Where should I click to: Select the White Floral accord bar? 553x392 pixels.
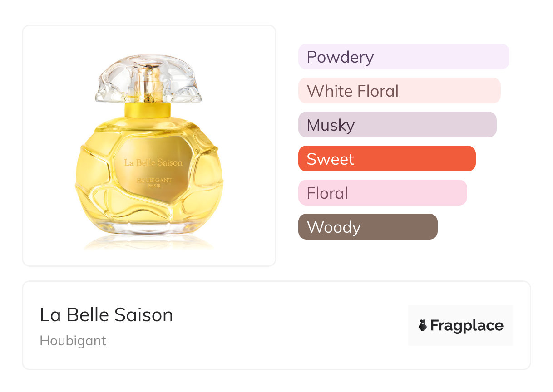tap(399, 91)
